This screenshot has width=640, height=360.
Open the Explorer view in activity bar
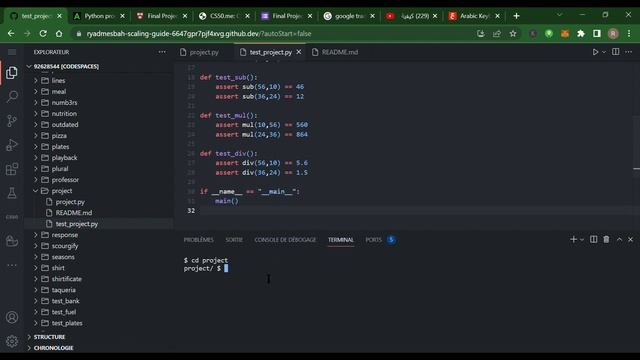[x=12, y=73]
